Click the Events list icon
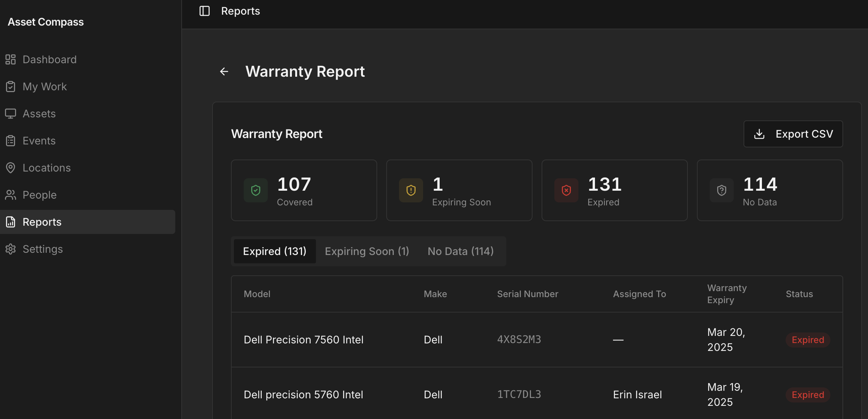This screenshot has height=419, width=868. click(x=11, y=141)
